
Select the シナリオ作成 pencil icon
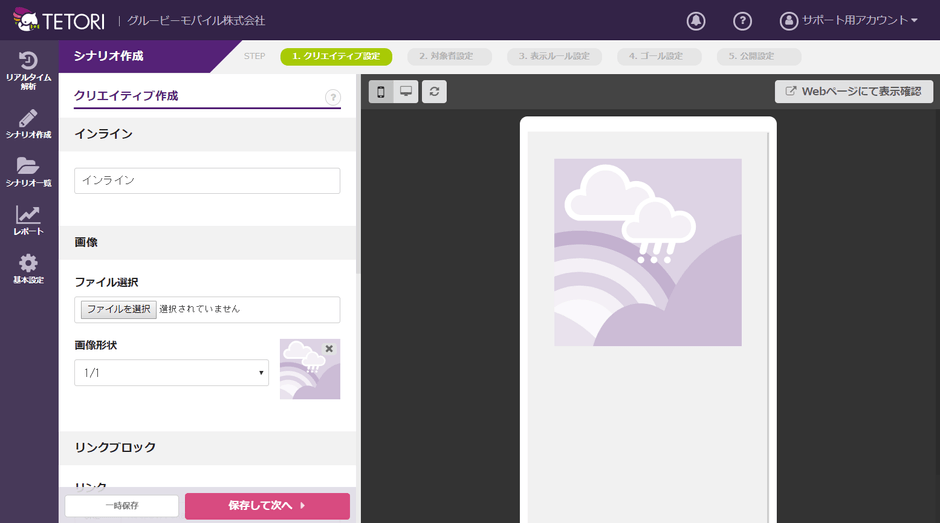[28, 124]
